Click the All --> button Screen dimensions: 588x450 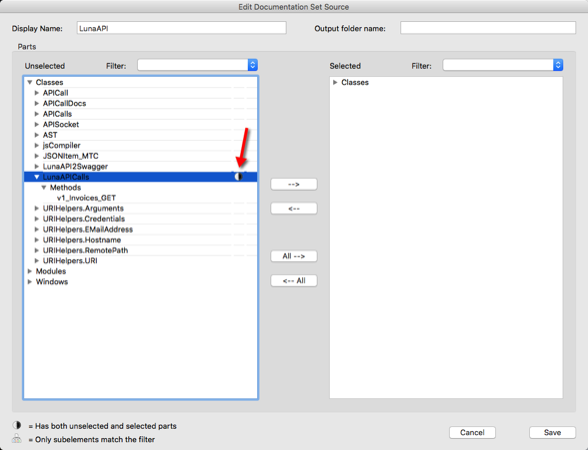tap(294, 256)
